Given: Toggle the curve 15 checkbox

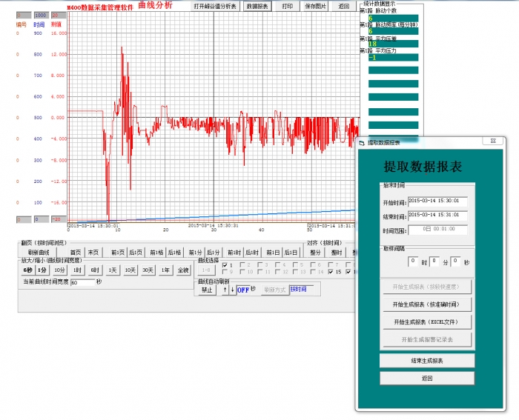Looking at the screenshot, I should (331, 272).
